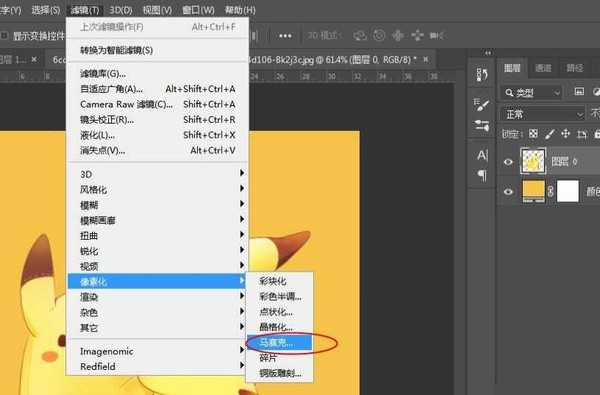Expand the 渲染 submenu
Screen dimensions: 600x395
coord(157,297)
